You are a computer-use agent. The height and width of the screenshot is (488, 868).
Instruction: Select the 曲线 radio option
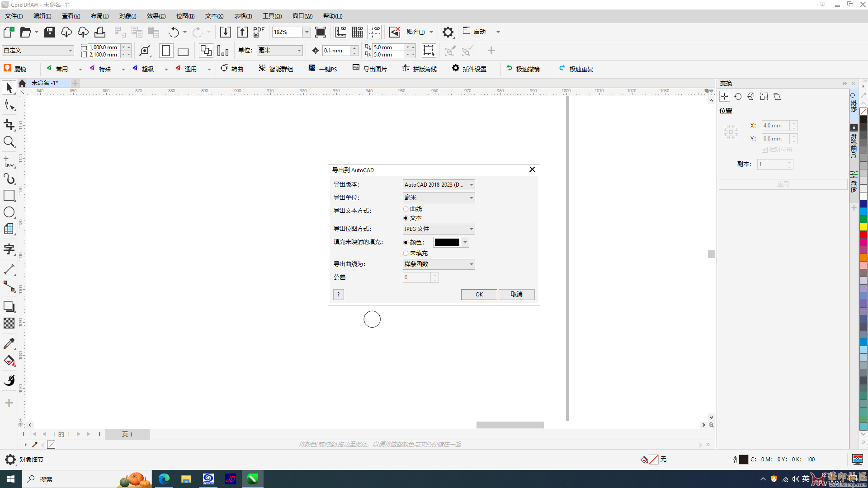click(x=406, y=209)
